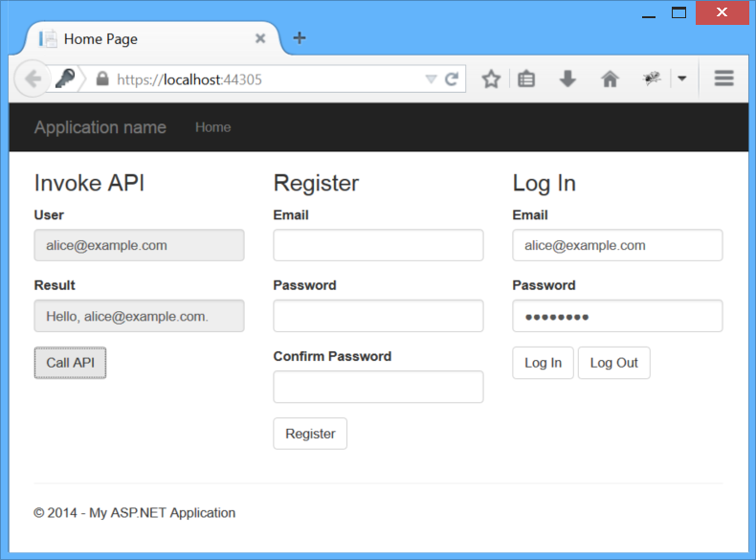
Task: Close the browser window
Action: [x=722, y=12]
